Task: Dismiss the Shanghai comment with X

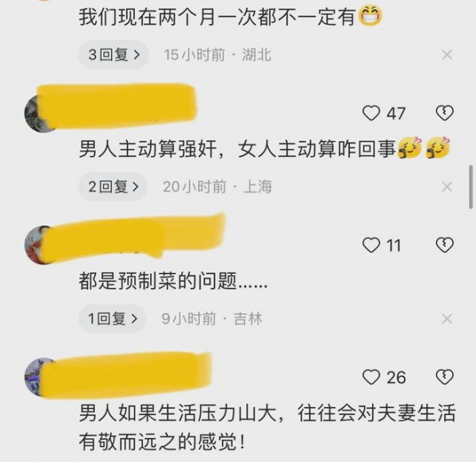Action: tap(447, 187)
